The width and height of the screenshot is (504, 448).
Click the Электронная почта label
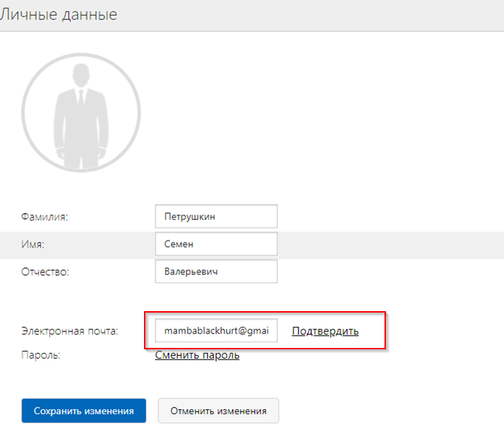[69, 331]
